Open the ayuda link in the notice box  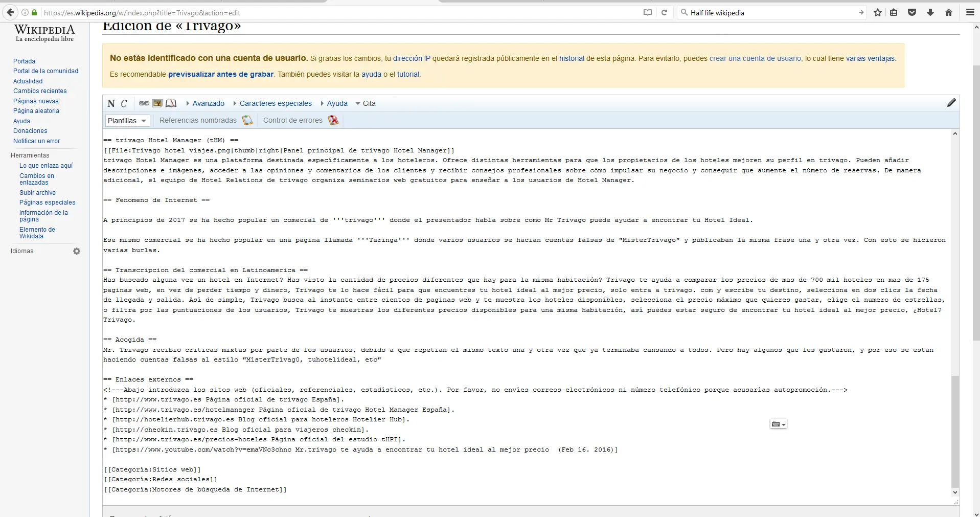coord(371,74)
